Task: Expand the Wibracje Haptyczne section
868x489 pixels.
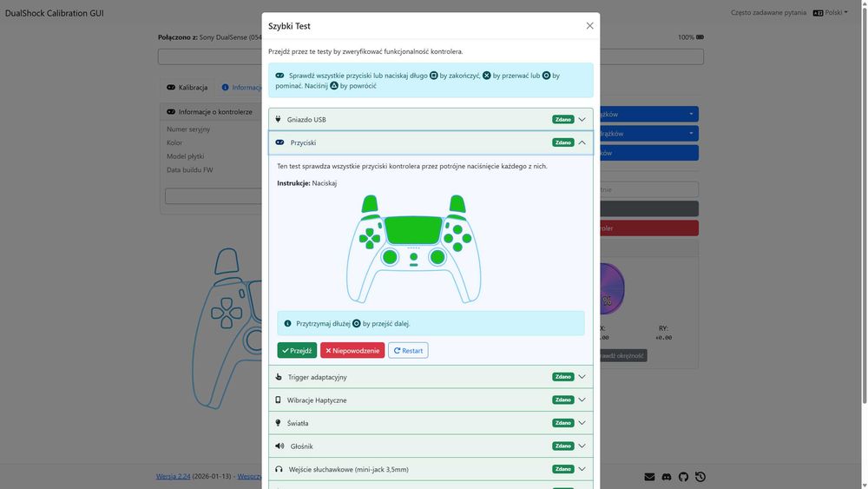Action: tap(431, 400)
